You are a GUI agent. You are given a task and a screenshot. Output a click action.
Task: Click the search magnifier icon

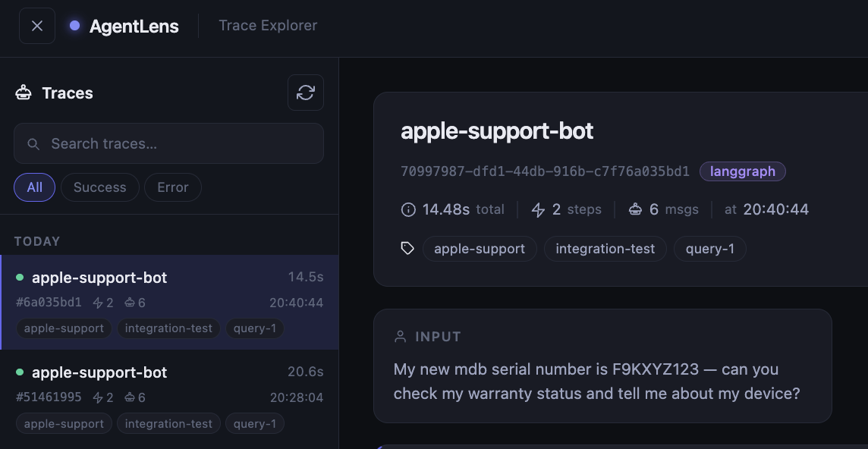click(33, 144)
